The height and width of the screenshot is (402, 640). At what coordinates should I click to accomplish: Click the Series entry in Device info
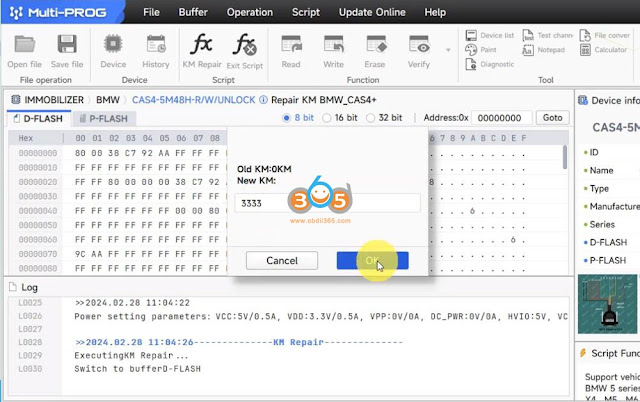point(602,224)
